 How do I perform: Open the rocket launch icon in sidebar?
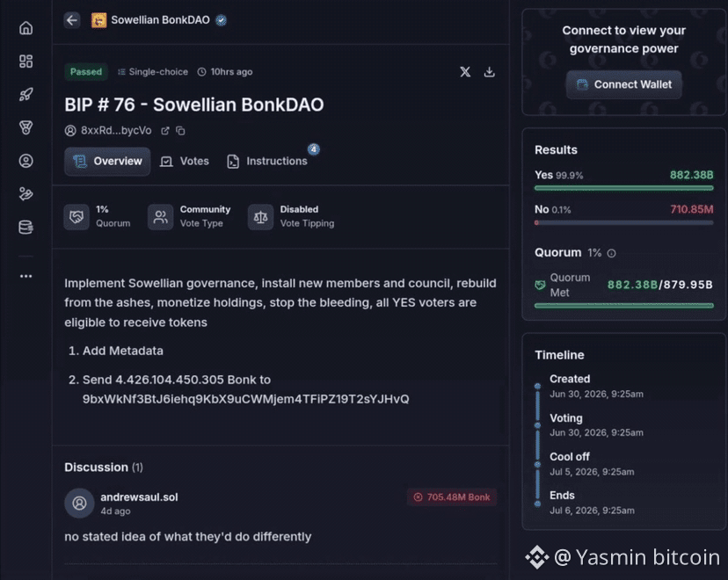point(26,95)
